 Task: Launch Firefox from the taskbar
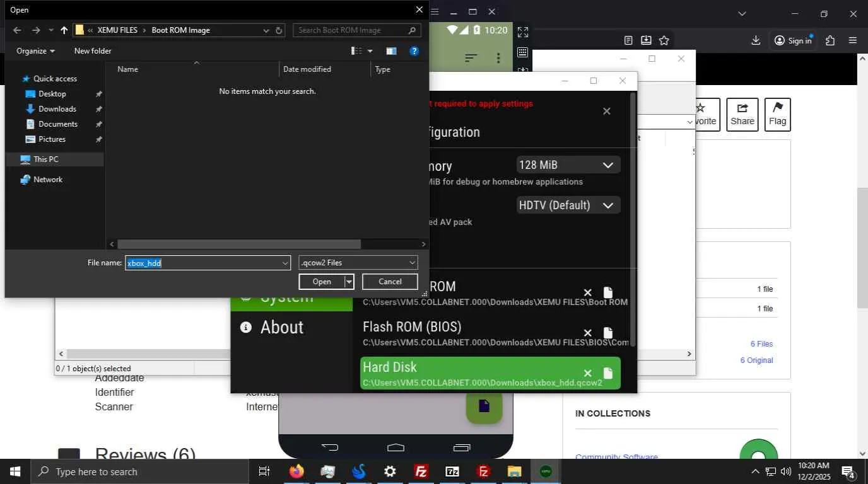point(296,471)
